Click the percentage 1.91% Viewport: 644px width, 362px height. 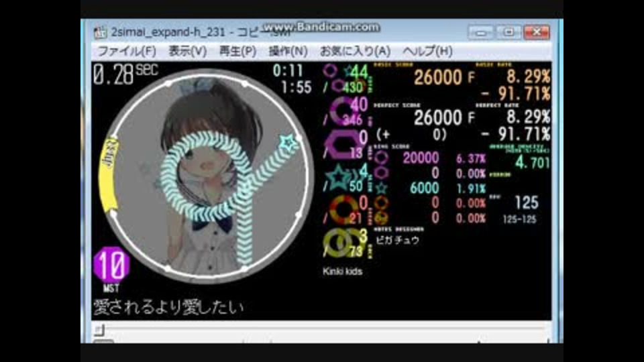471,188
